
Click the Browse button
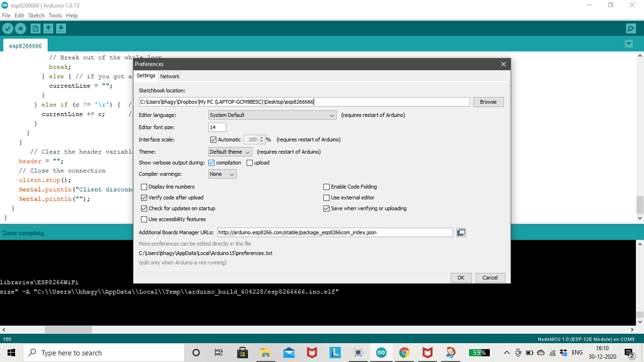[x=488, y=102]
